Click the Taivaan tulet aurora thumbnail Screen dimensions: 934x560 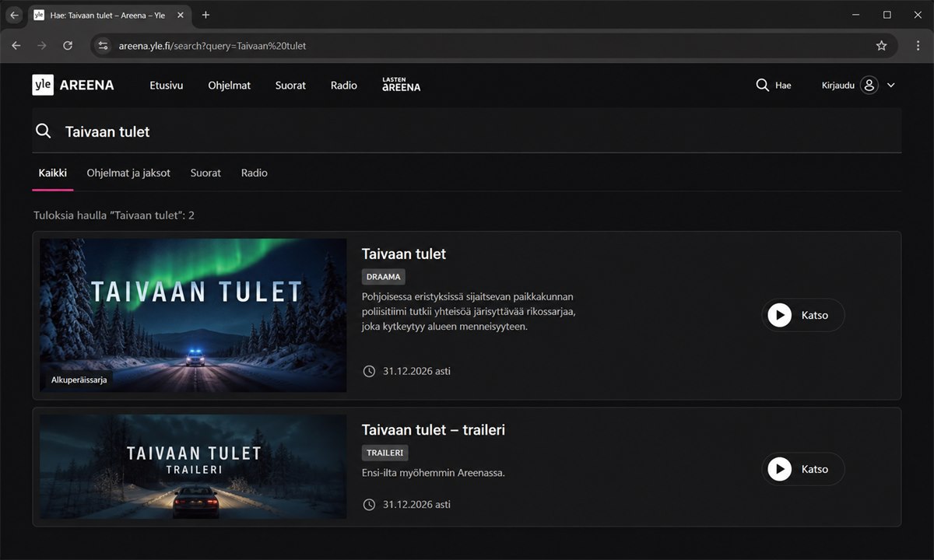coord(193,315)
